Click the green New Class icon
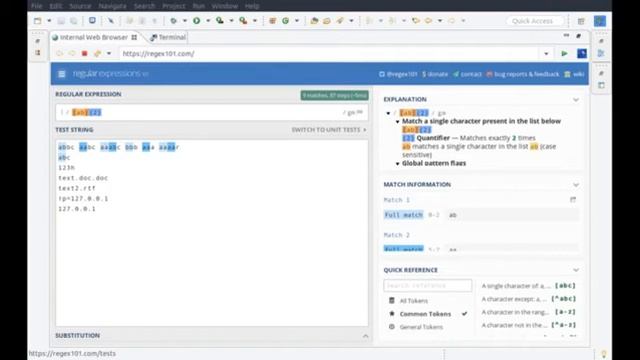640x360 pixels. (x=285, y=21)
